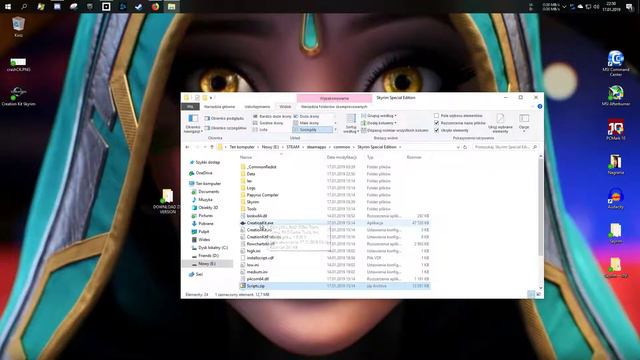
Task: Select the crashCK.PNG desktop file
Action: point(18,64)
